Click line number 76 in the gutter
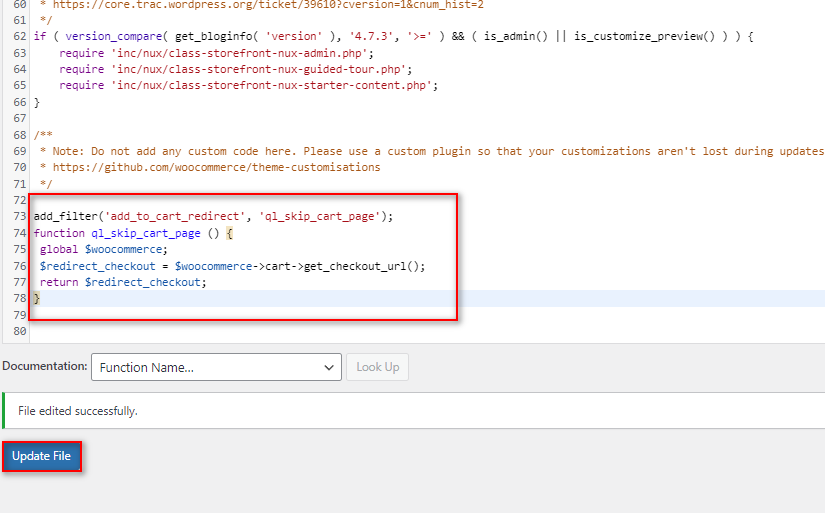Image resolution: width=825 pixels, height=513 pixels. click(19, 266)
